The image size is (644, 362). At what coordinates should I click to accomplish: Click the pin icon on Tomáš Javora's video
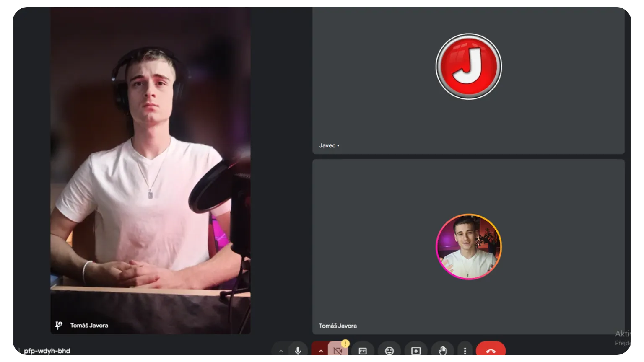click(x=59, y=325)
